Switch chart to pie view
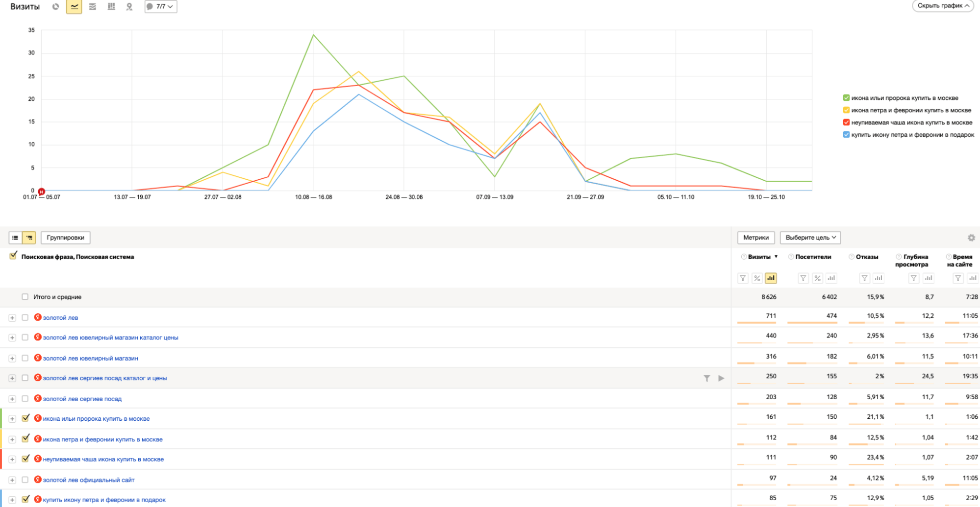980x507 pixels. pos(56,7)
